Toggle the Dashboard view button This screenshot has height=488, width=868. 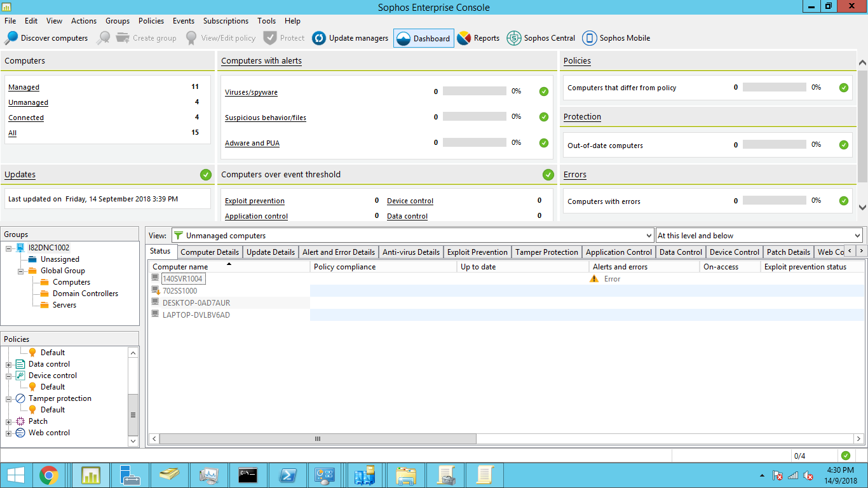423,38
